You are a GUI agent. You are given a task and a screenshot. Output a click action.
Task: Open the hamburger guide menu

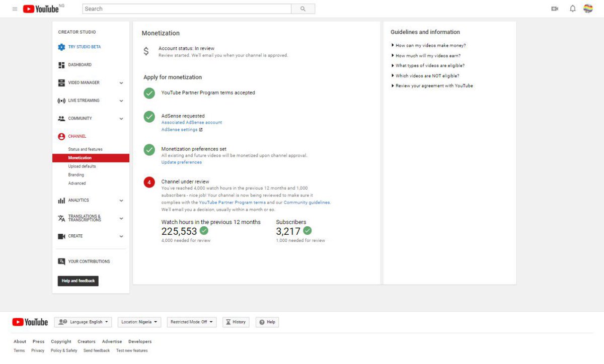15,9
